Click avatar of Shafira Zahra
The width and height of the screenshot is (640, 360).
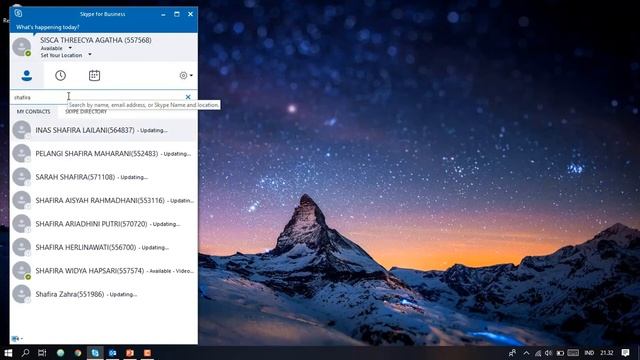click(x=22, y=294)
